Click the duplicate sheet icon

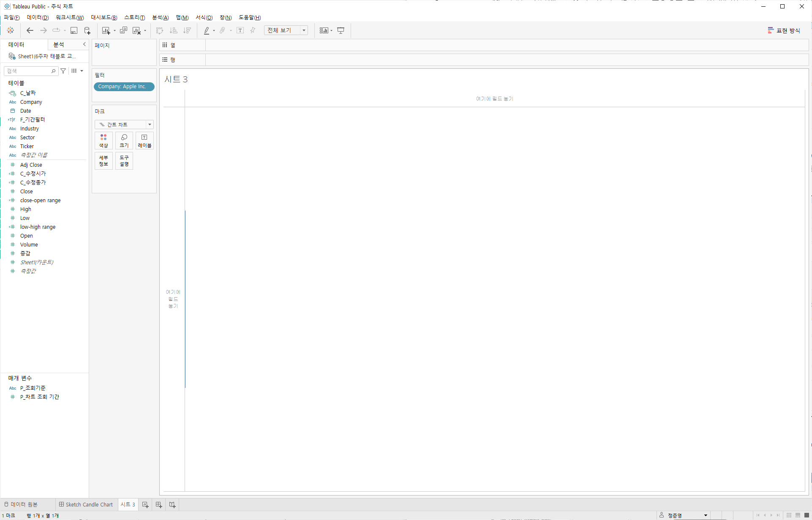[123, 30]
